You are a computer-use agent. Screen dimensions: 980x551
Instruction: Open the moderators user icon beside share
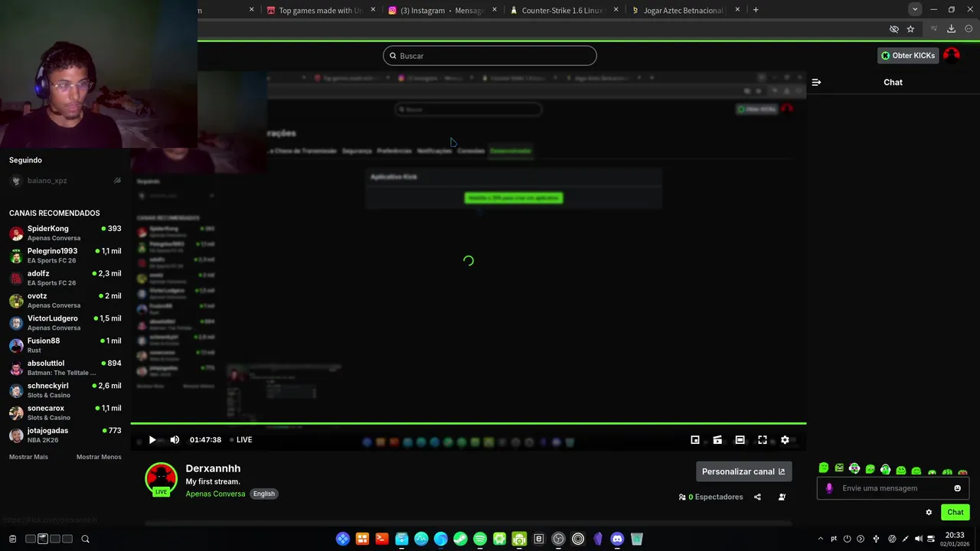[782, 497]
